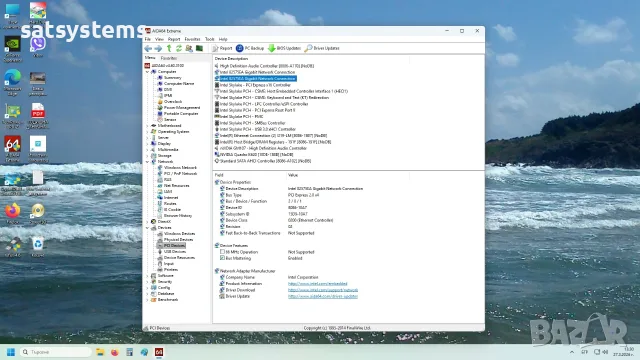Open PC Backup from the toolbar
This screenshot has height=360, width=640.
coord(250,48)
